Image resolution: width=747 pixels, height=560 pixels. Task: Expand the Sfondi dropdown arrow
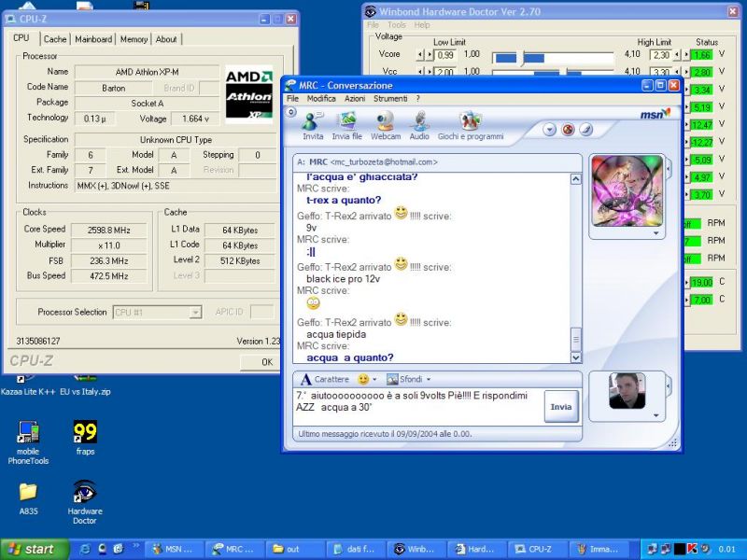429,380
